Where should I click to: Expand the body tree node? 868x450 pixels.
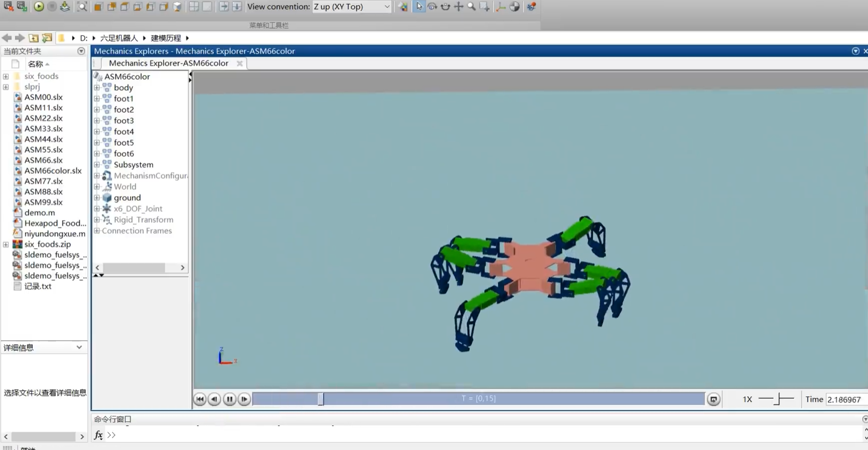coord(97,87)
